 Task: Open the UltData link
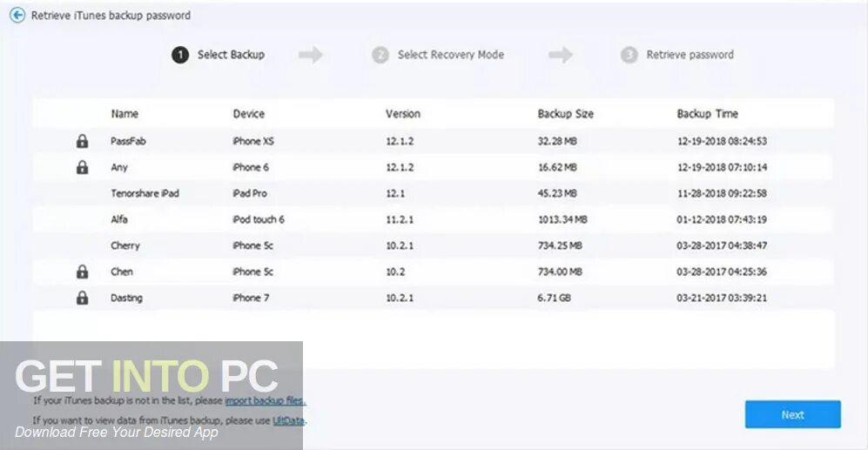click(x=289, y=420)
